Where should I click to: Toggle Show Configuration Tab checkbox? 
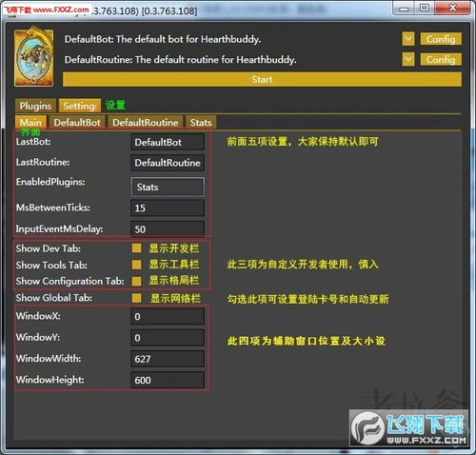(x=137, y=281)
